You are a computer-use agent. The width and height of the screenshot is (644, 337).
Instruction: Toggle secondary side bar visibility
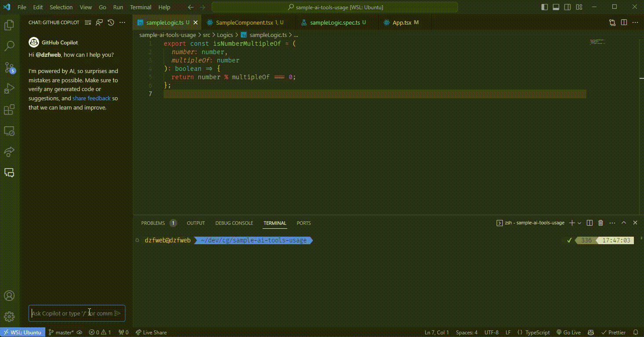point(567,7)
